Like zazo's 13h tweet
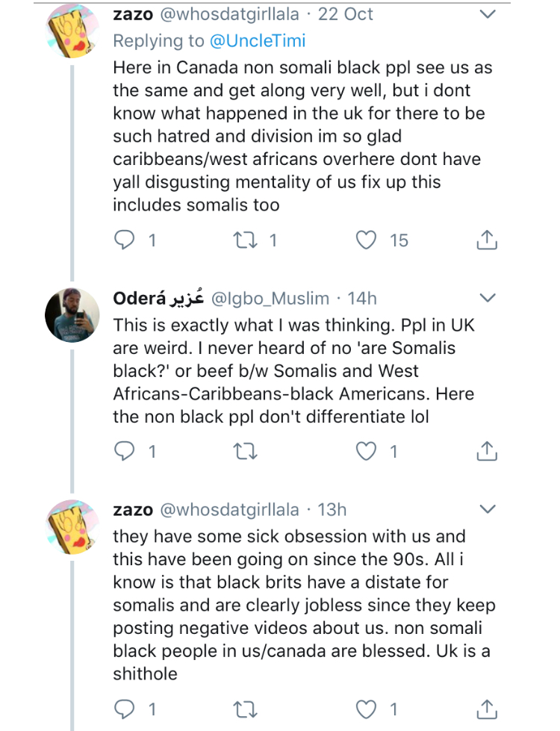This screenshot has height=731, width=560. (365, 709)
